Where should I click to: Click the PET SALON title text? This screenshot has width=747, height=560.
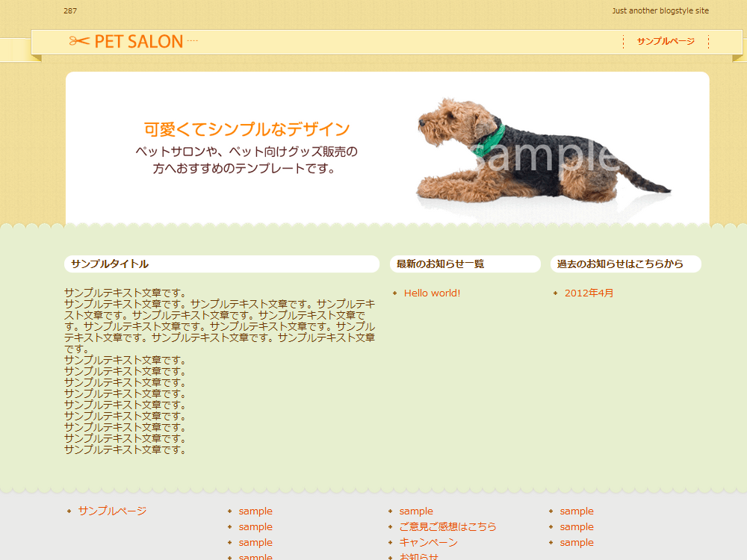(139, 41)
